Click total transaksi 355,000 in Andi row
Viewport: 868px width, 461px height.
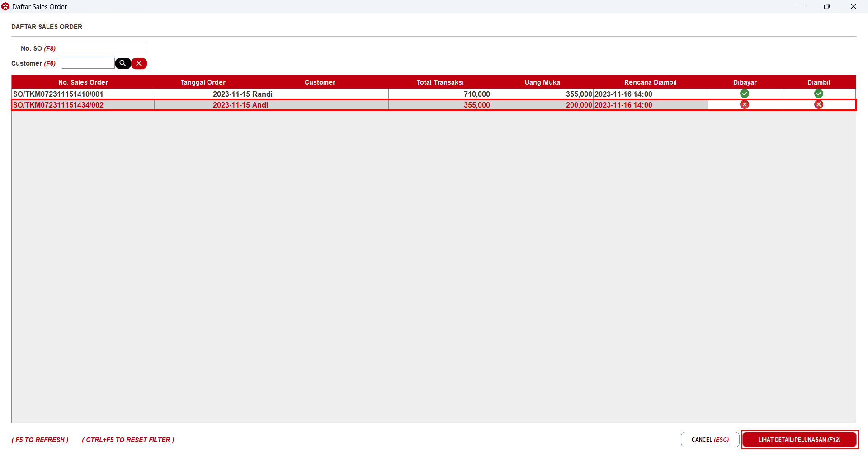click(x=440, y=105)
